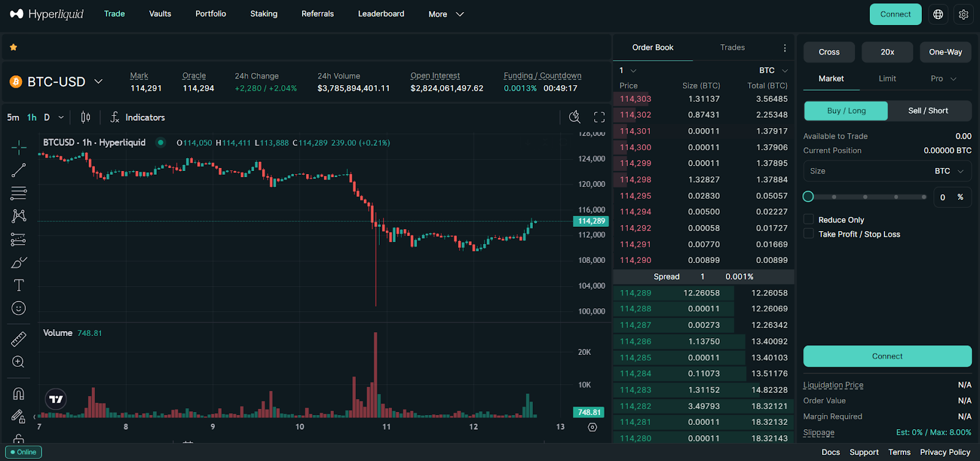The width and height of the screenshot is (980, 461).
Task: Open the Support footer link
Action: pyautogui.click(x=864, y=452)
